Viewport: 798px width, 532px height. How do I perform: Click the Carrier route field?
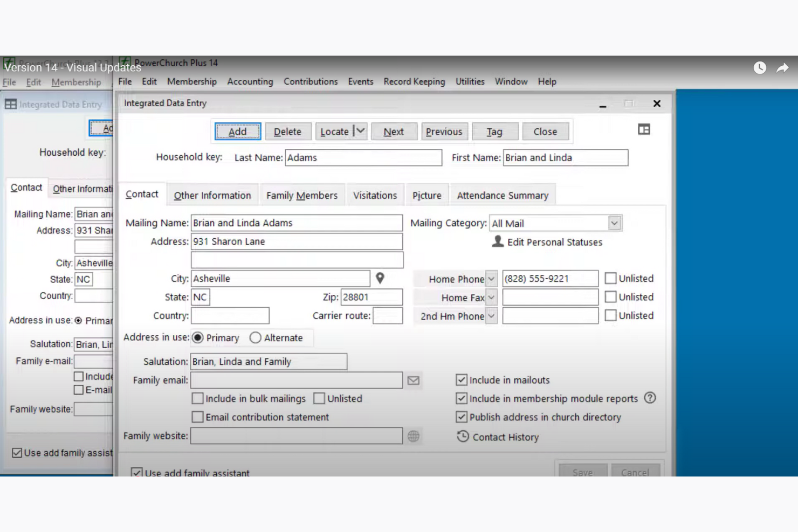pos(388,315)
